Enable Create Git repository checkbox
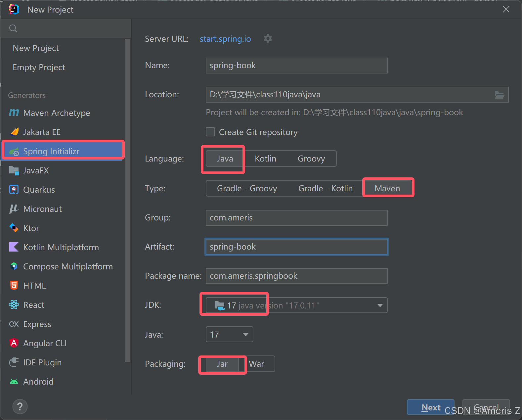 (210, 132)
